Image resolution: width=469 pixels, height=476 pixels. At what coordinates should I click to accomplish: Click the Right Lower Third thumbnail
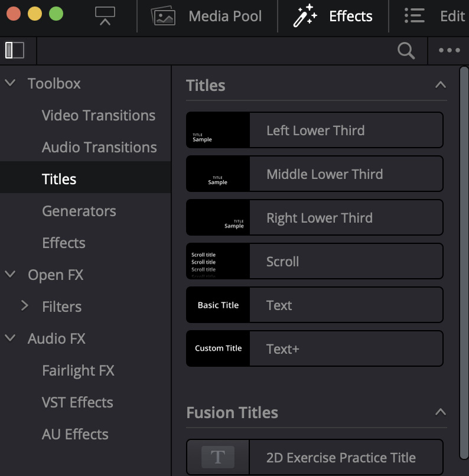(218, 218)
